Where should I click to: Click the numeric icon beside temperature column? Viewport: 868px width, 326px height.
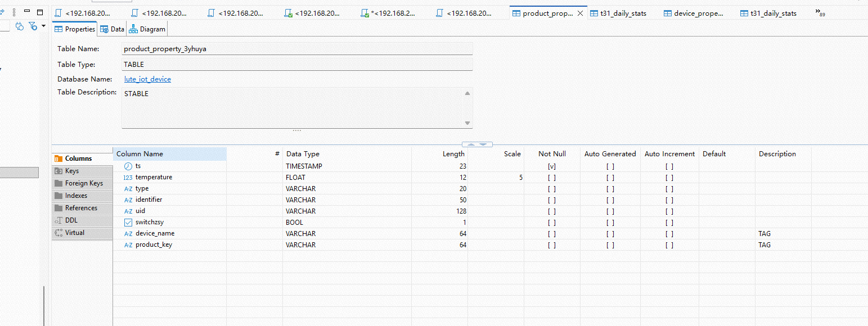coord(128,178)
